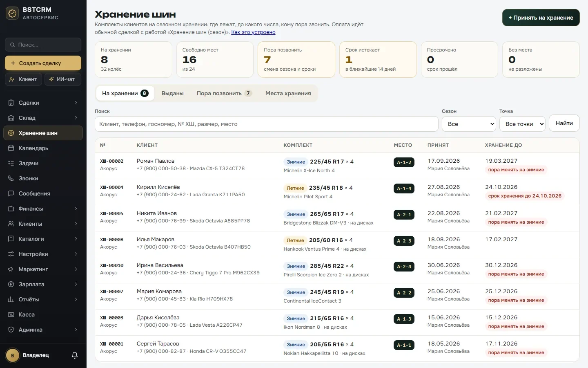Switch to the Места хранения tab

[x=288, y=93]
